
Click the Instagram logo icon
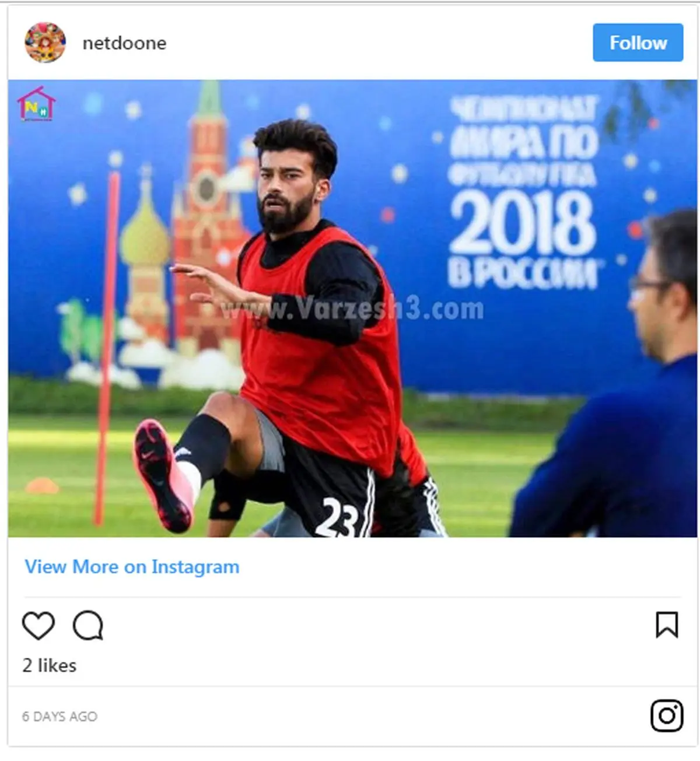click(667, 716)
